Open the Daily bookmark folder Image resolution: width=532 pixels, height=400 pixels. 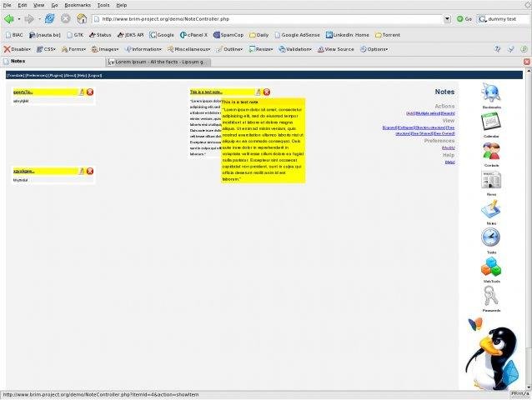[x=258, y=35]
